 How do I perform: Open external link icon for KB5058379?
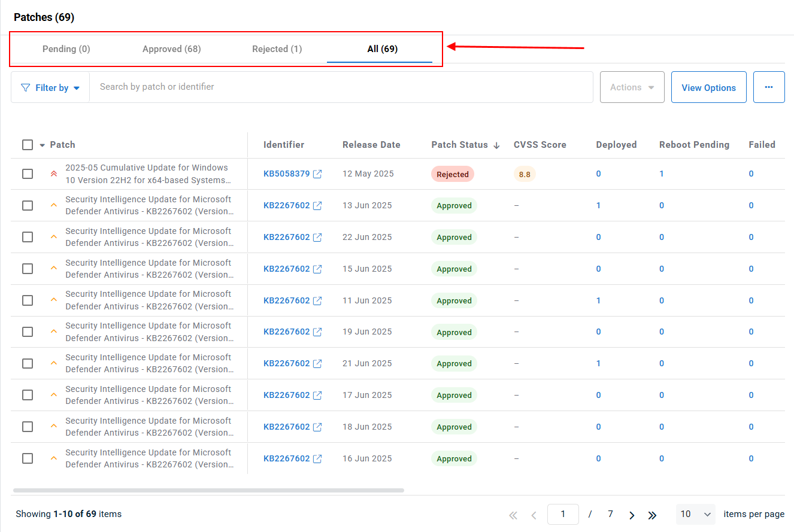pyautogui.click(x=317, y=174)
